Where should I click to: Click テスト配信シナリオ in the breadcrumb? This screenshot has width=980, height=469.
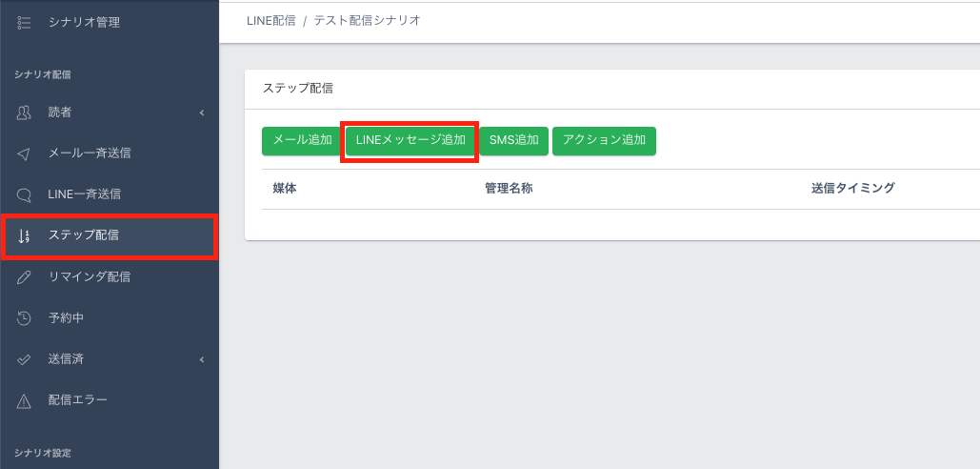point(367,20)
